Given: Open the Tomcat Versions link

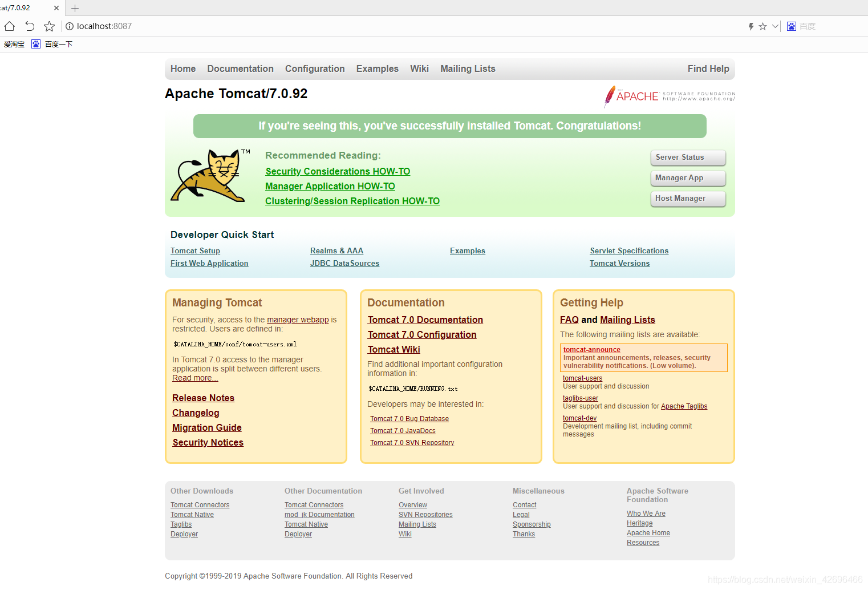Looking at the screenshot, I should 619,263.
